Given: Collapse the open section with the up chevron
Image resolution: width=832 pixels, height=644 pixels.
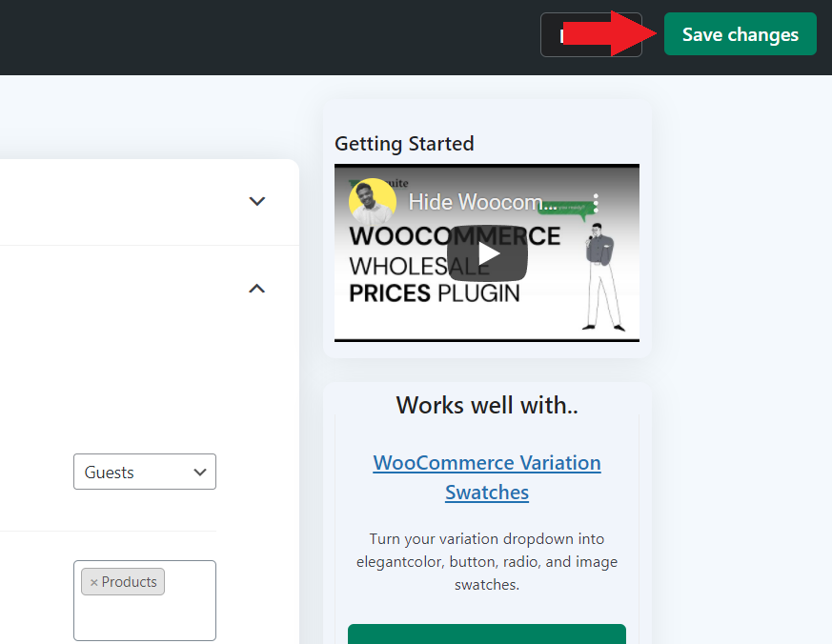Looking at the screenshot, I should [256, 289].
